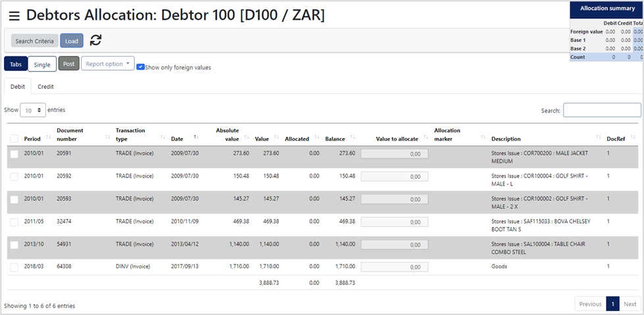Focus the table Search field

[602, 110]
